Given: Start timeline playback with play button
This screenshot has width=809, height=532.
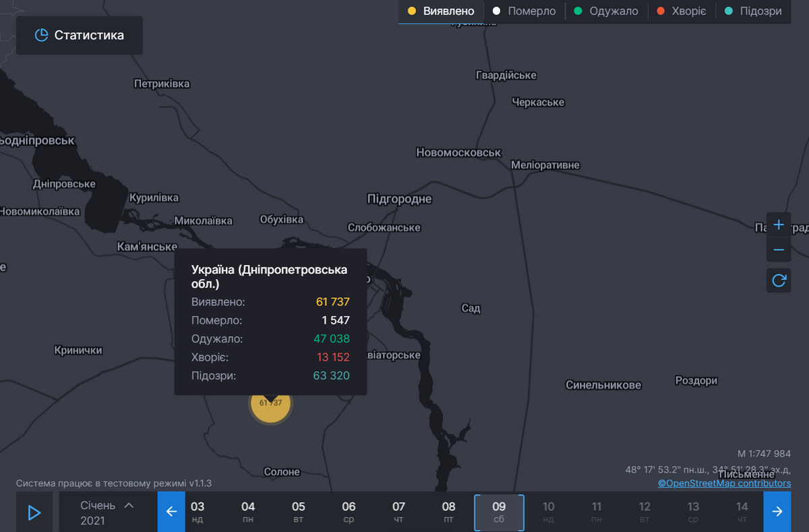Looking at the screenshot, I should (34, 512).
